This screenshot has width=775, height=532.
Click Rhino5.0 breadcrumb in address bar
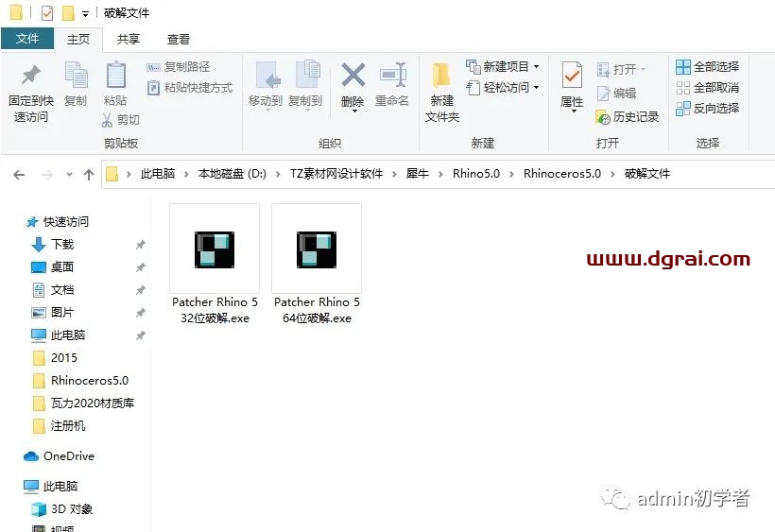(476, 174)
